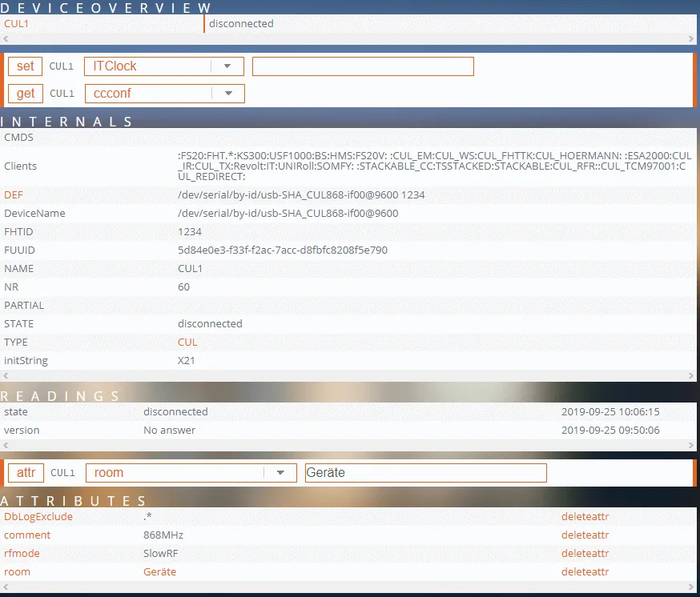
Task: Click scroll left arrow under Readings table
Action: coord(6,445)
